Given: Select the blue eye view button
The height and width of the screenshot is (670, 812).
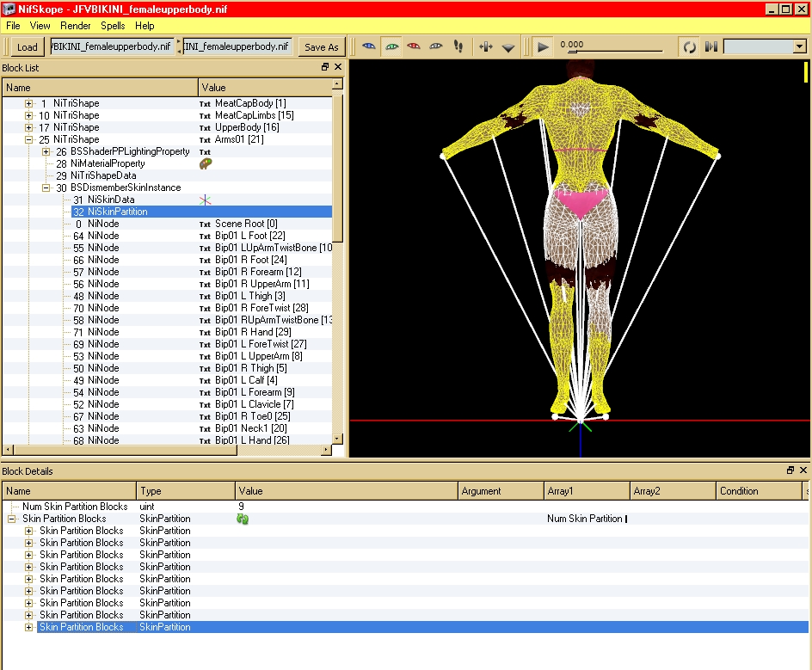Looking at the screenshot, I should pyautogui.click(x=369, y=46).
